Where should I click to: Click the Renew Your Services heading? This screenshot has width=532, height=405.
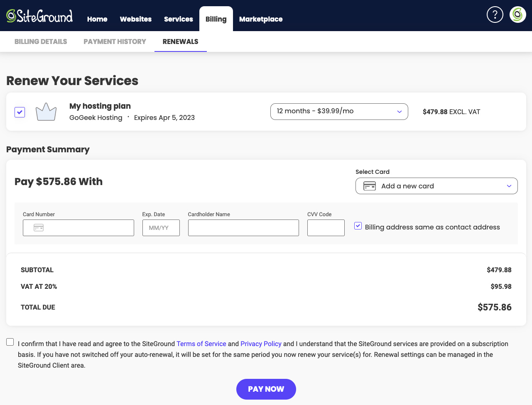pyautogui.click(x=72, y=81)
